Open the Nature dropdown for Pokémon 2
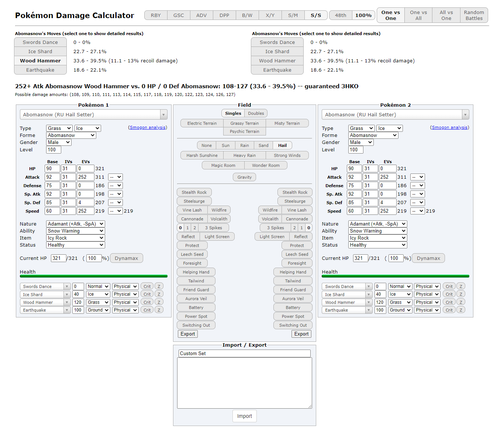The image size is (504, 433). (377, 224)
